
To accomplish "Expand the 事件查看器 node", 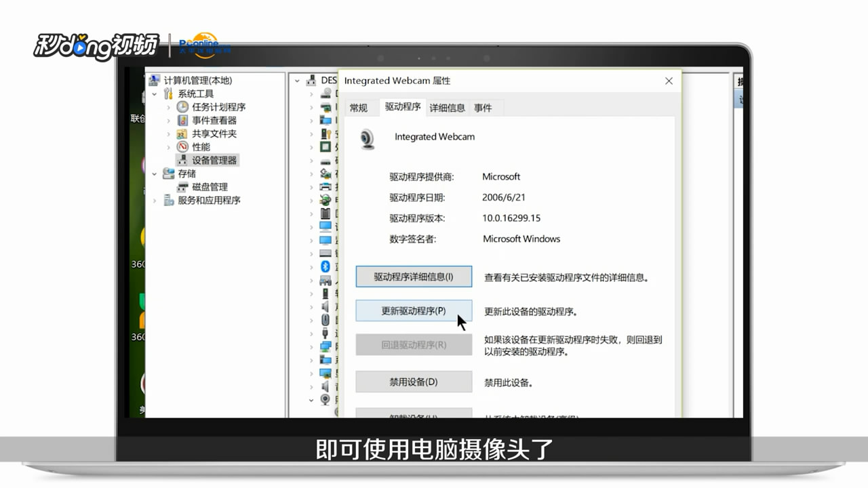I will pos(169,120).
